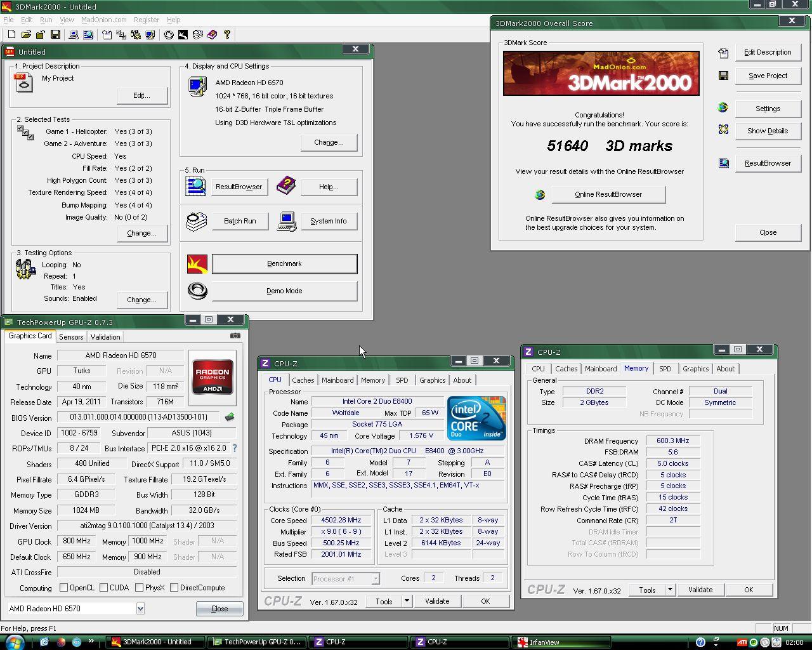
Task: Toggle the CUDA checkbox
Action: 103,588
